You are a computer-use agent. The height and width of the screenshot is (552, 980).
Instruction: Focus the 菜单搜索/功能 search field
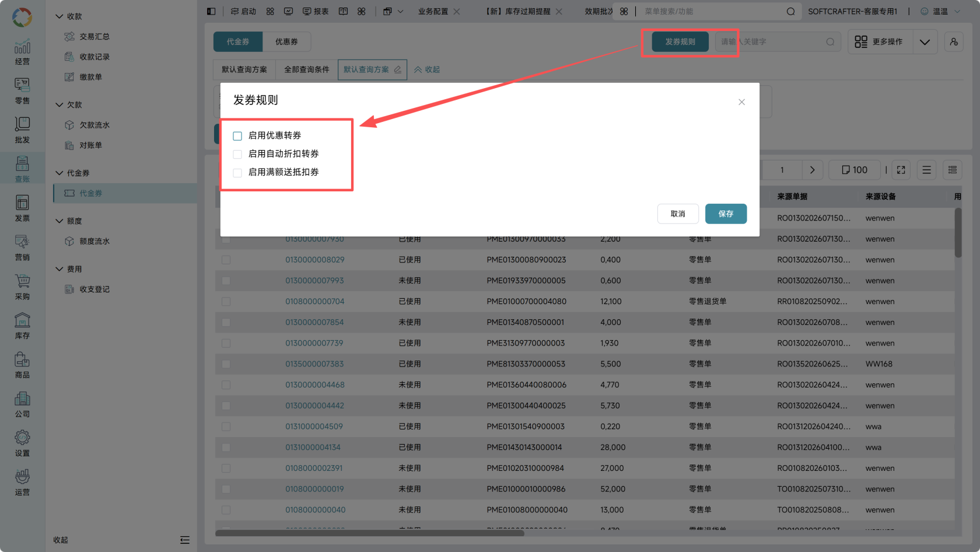click(712, 11)
